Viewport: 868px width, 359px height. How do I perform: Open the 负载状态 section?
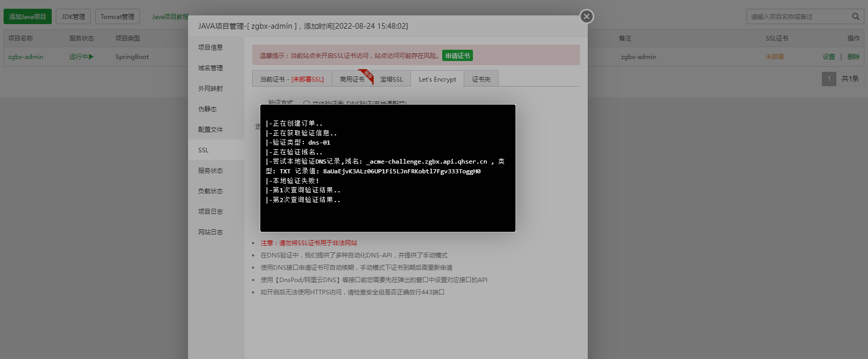click(211, 191)
